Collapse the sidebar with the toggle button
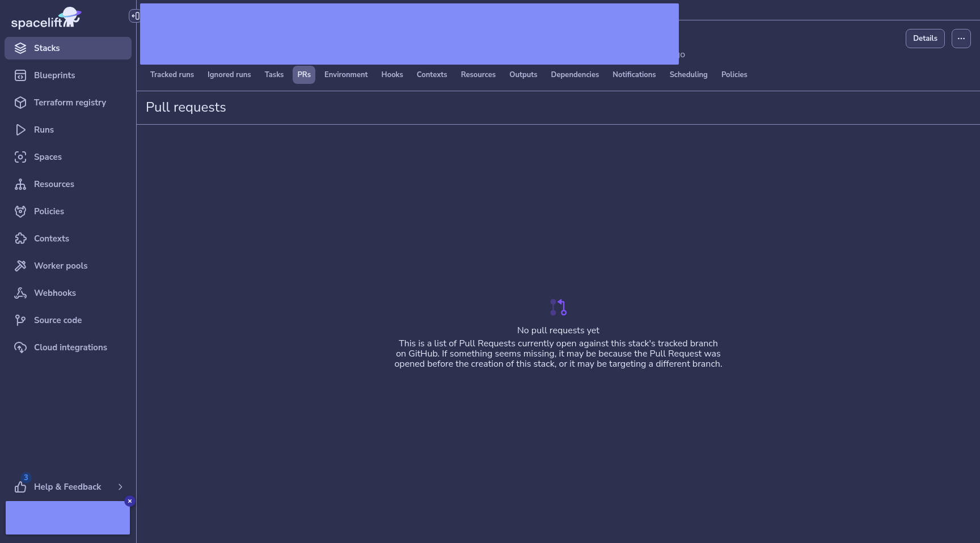Viewport: 980px width, 543px height. tap(134, 16)
